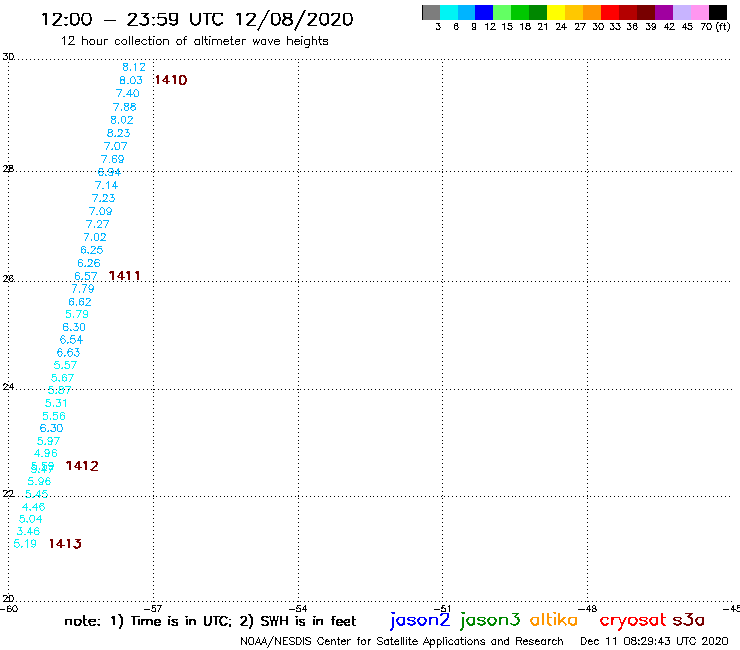Click the cyan swatch in the legend
This screenshot has width=740, height=650.
pos(449,12)
